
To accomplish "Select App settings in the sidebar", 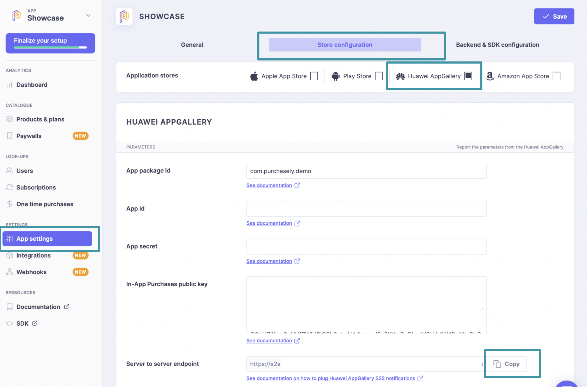I will pos(47,239).
